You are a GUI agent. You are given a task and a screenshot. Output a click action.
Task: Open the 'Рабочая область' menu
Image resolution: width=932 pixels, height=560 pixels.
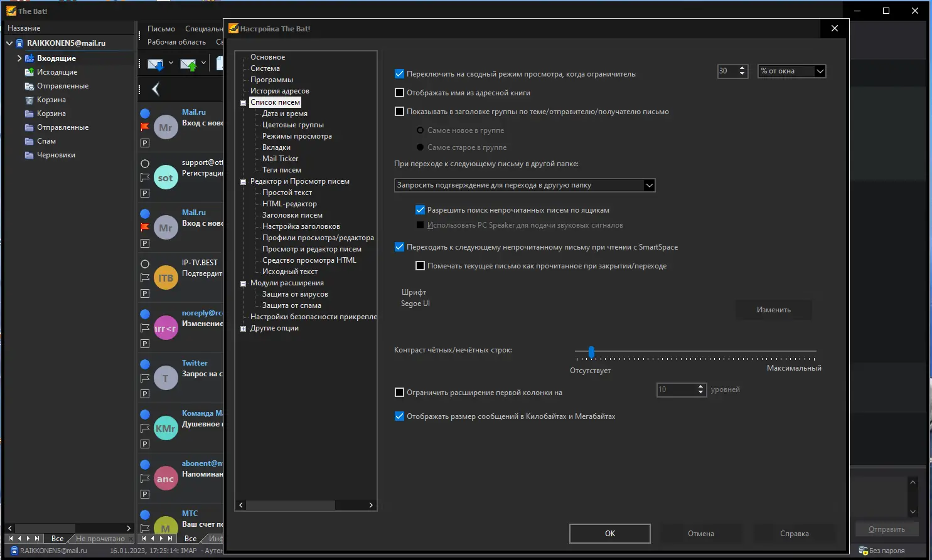(x=176, y=42)
